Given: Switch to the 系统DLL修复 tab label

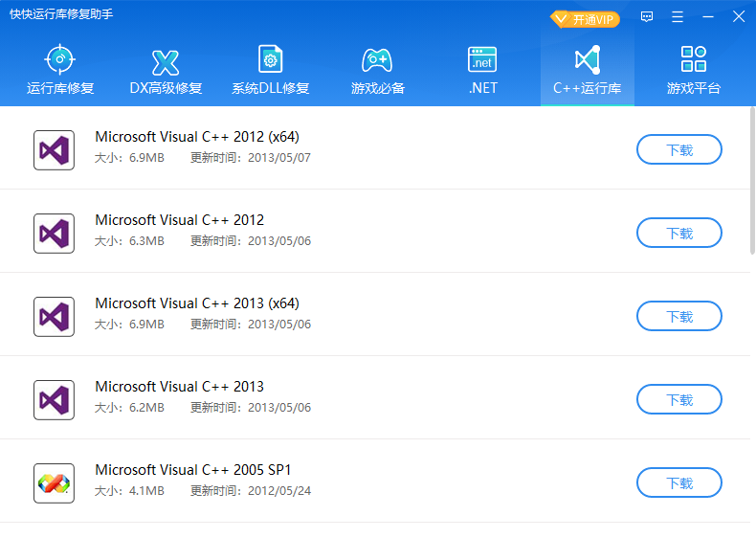Looking at the screenshot, I should coord(271,88).
